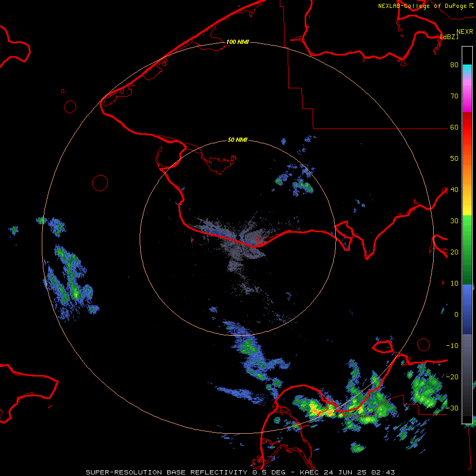The height and width of the screenshot is (476, 476).
Task: Click the [dBZ] unit label
Action: [449, 36]
